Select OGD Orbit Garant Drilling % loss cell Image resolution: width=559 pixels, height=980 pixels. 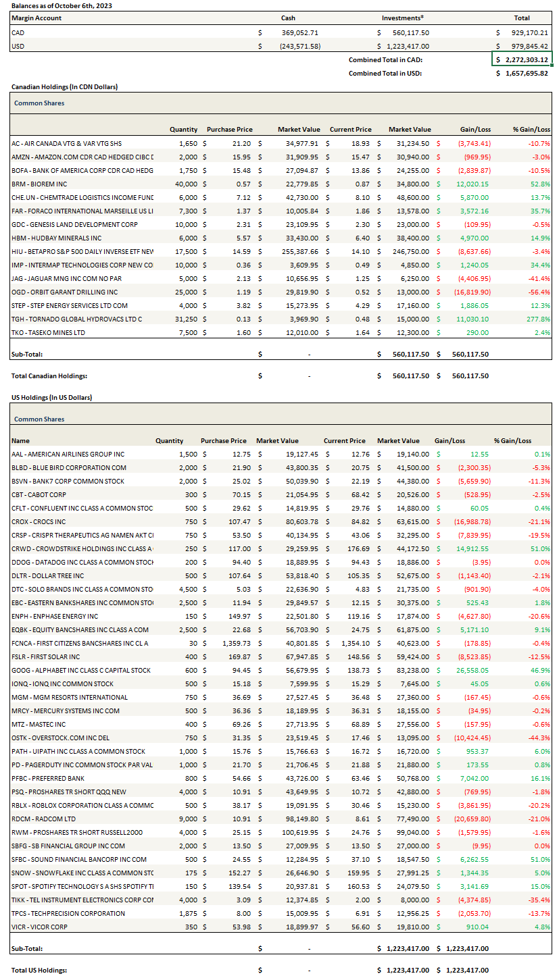pos(539,292)
